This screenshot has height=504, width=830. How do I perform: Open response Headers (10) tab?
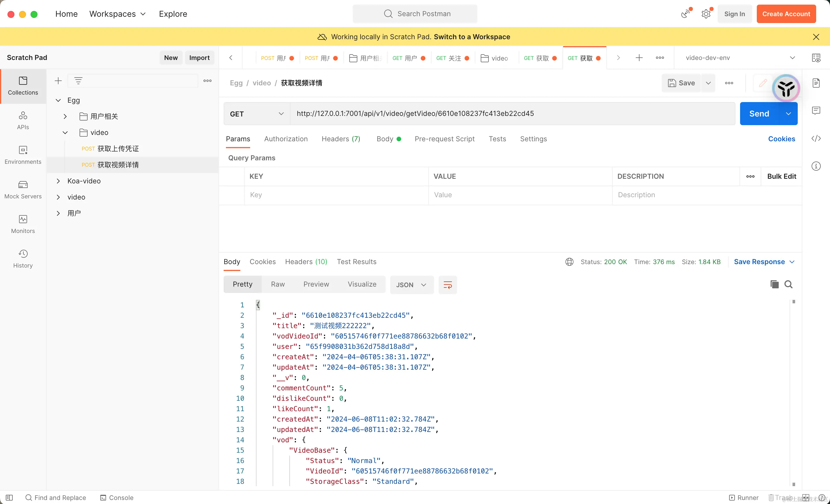306,262
